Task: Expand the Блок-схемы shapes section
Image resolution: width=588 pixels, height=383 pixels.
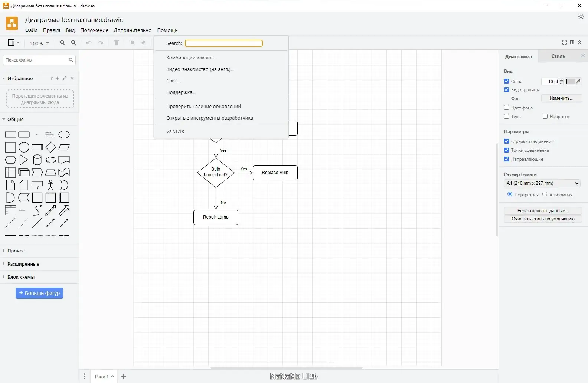Action: pos(21,277)
